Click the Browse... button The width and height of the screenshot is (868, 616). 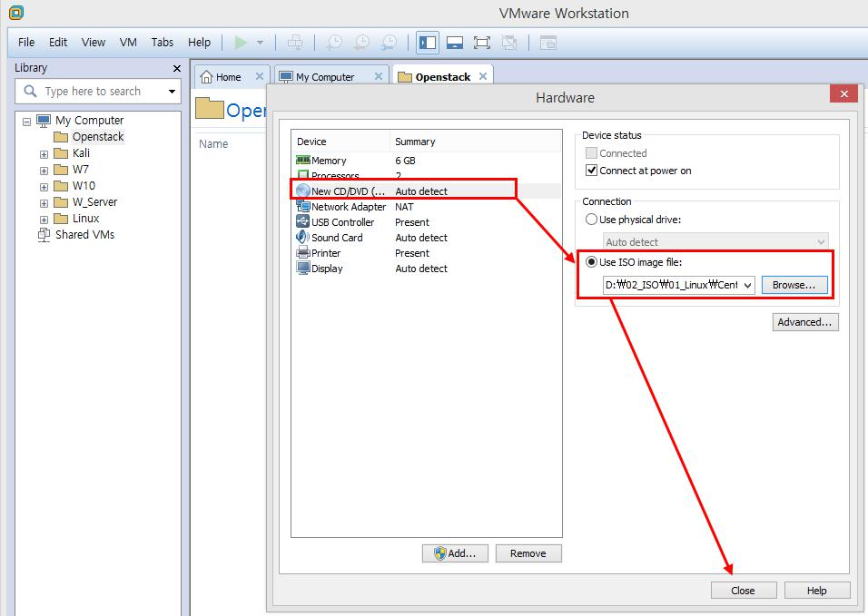[794, 285]
